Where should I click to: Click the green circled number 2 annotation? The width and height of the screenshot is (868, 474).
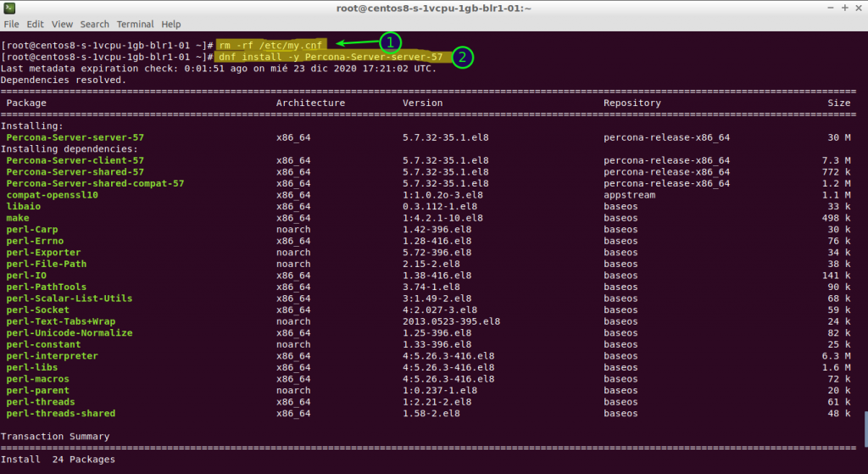coord(462,57)
